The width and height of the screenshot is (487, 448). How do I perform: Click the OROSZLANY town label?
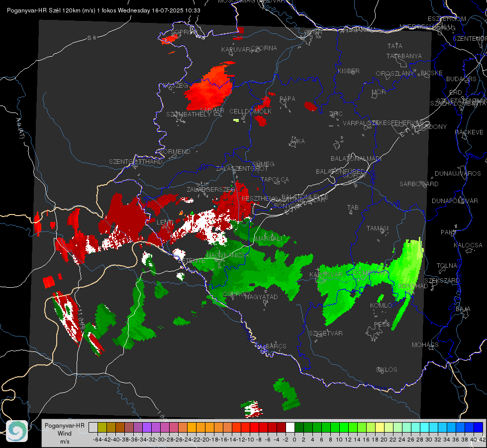coord(395,73)
